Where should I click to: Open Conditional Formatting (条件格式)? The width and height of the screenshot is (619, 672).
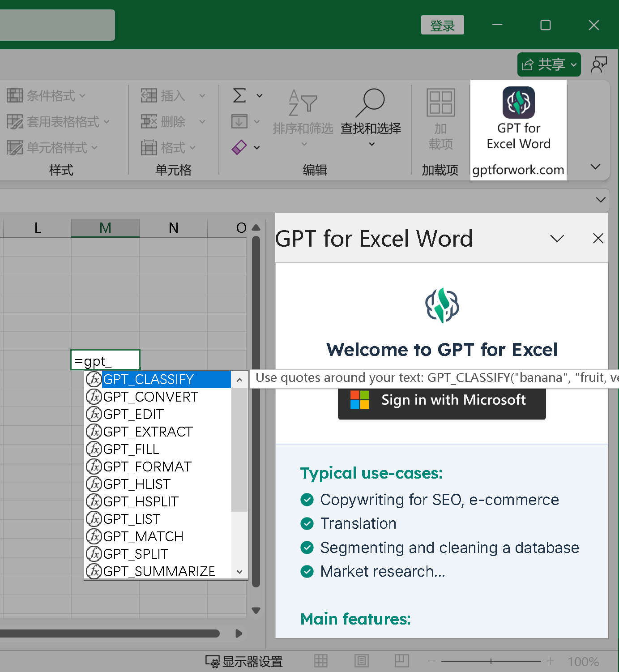pos(46,95)
